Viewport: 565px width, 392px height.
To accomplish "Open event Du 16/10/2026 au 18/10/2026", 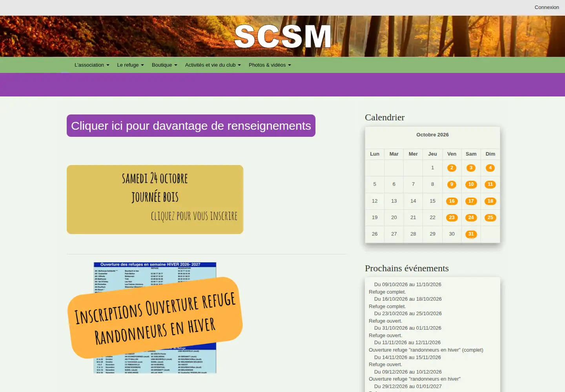I will click(408, 299).
